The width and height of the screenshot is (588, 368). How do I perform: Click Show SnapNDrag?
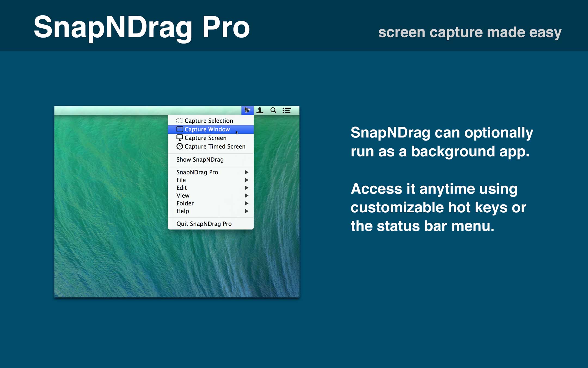(200, 159)
